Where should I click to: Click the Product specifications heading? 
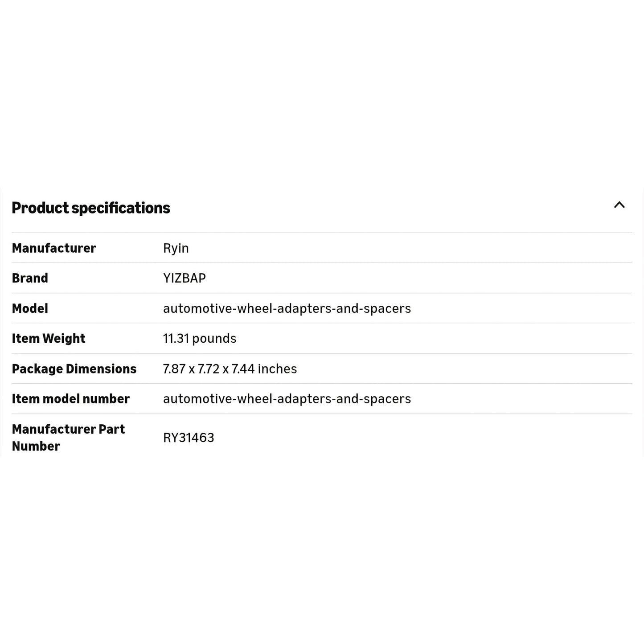pyautogui.click(x=91, y=208)
